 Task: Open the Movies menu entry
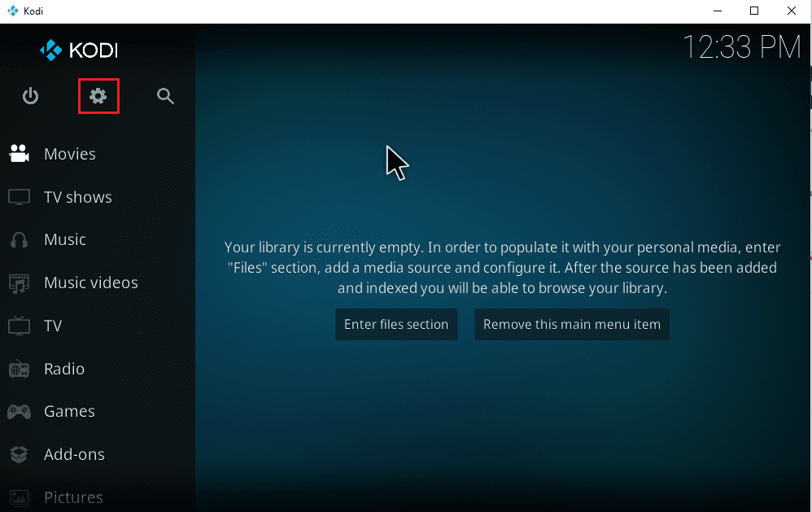pyautogui.click(x=69, y=153)
